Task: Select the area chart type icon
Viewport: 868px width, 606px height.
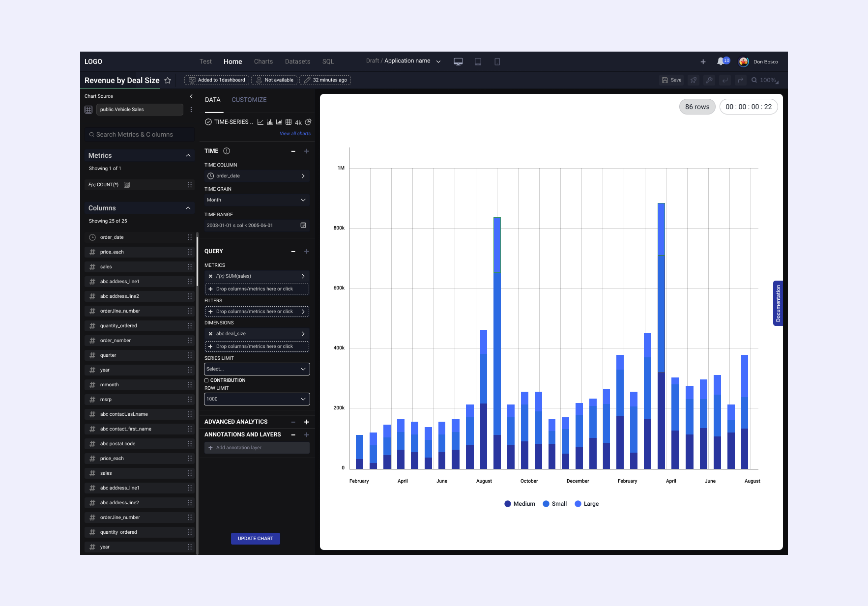Action: coord(279,122)
